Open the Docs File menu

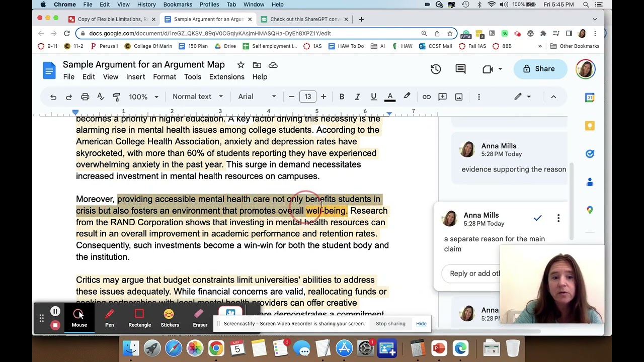pos(69,77)
